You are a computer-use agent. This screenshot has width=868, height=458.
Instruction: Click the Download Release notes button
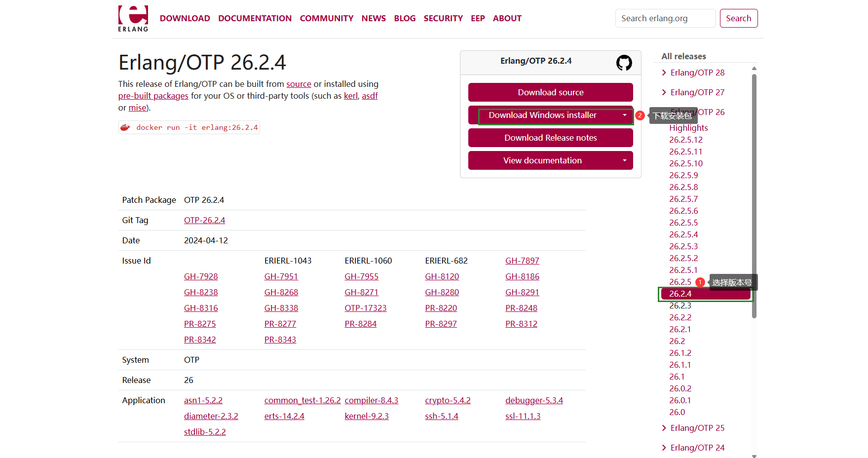tap(551, 138)
